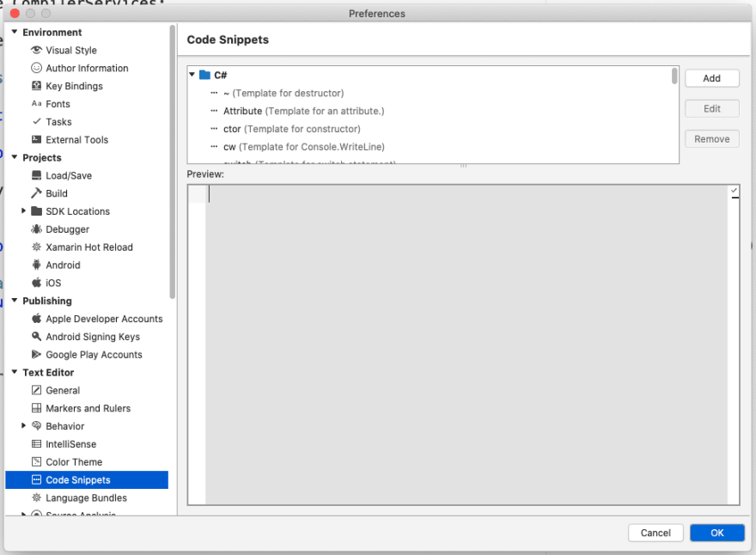
Task: Collapse the Text Editor section
Action: [15, 372]
